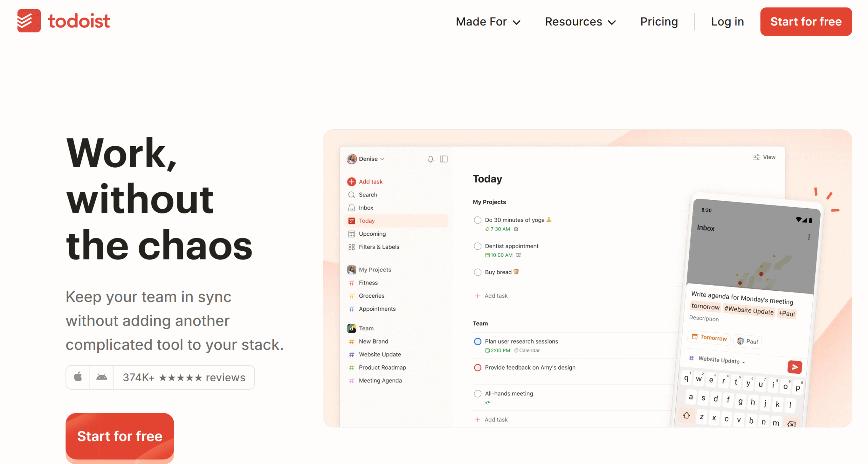Click the Description field on phone
This screenshot has width=868, height=464.
[704, 318]
